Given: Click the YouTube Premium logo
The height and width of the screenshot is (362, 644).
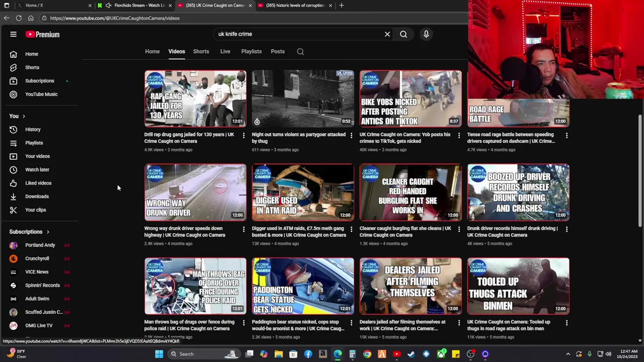Looking at the screenshot, I should click(42, 34).
